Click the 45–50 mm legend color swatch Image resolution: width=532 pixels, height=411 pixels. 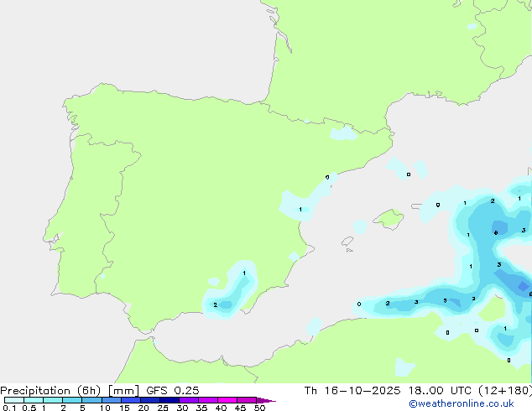tap(247, 400)
